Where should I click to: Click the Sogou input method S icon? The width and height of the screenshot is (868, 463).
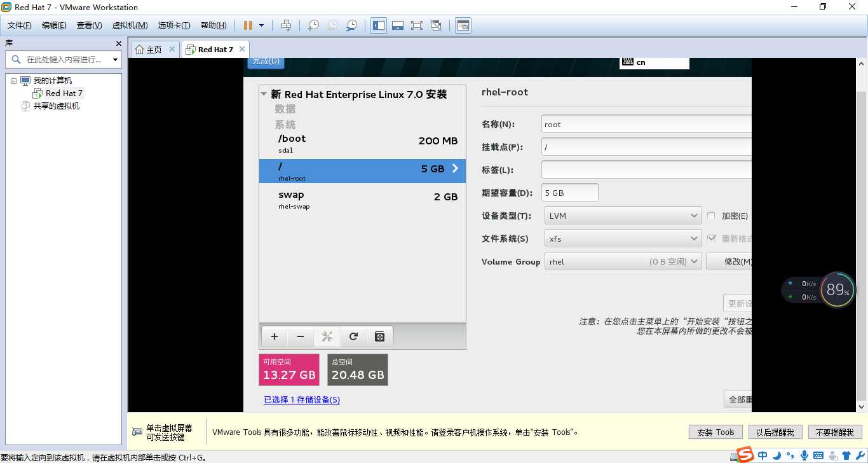pyautogui.click(x=745, y=454)
